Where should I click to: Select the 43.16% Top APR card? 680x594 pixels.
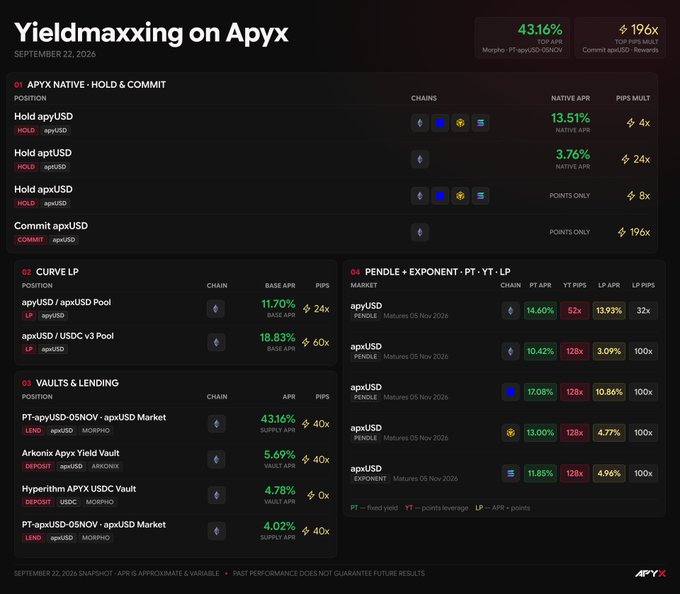click(x=522, y=38)
